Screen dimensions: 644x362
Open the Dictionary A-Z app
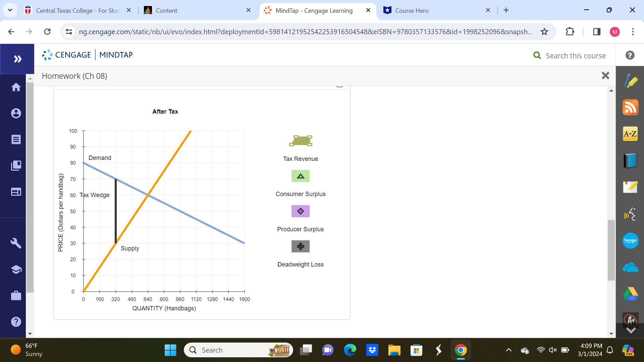pos(630,134)
